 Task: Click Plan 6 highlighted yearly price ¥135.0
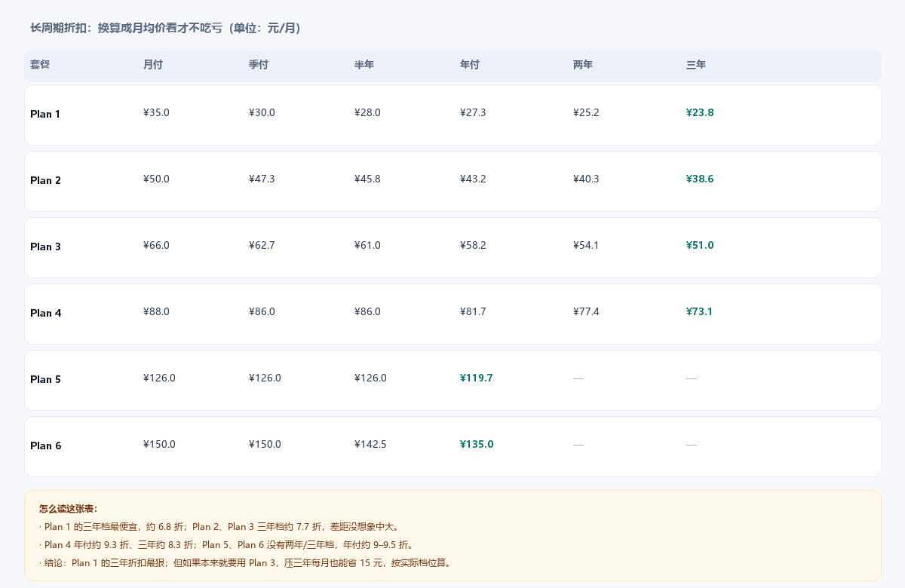477,444
